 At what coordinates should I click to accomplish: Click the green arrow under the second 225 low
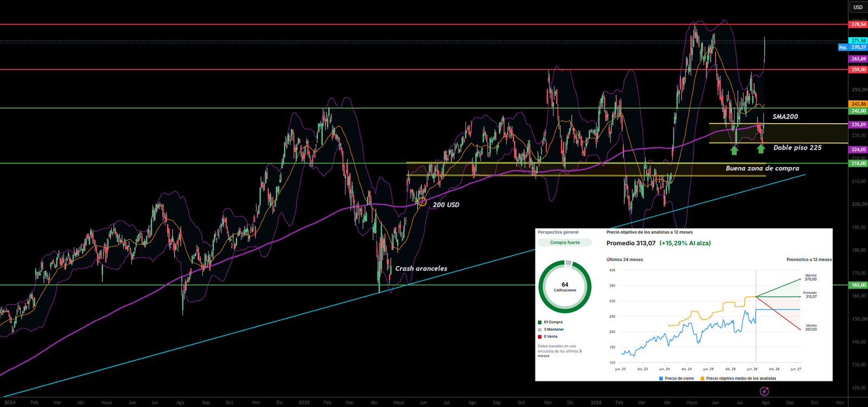pyautogui.click(x=761, y=149)
